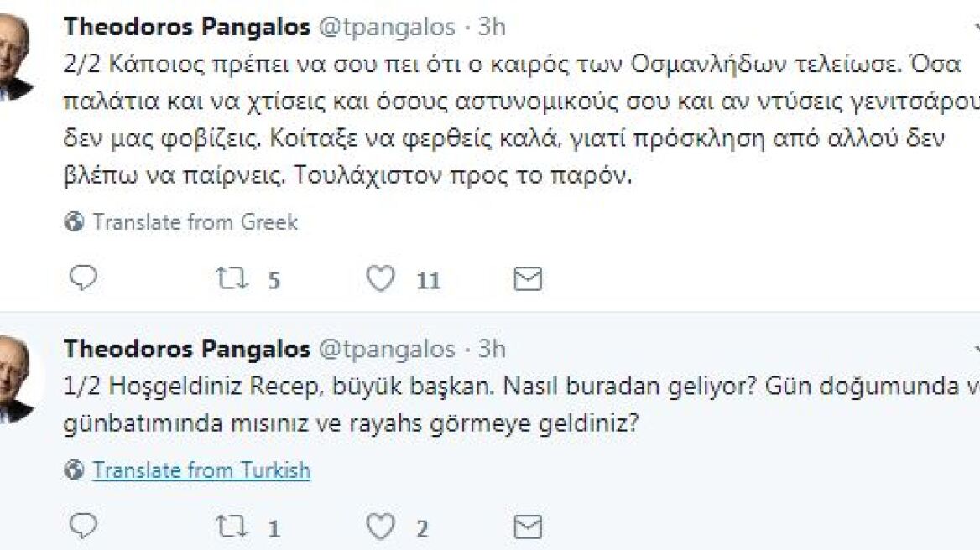Open the direct message icon on the top tweet
This screenshot has width=980, height=550.
(529, 278)
